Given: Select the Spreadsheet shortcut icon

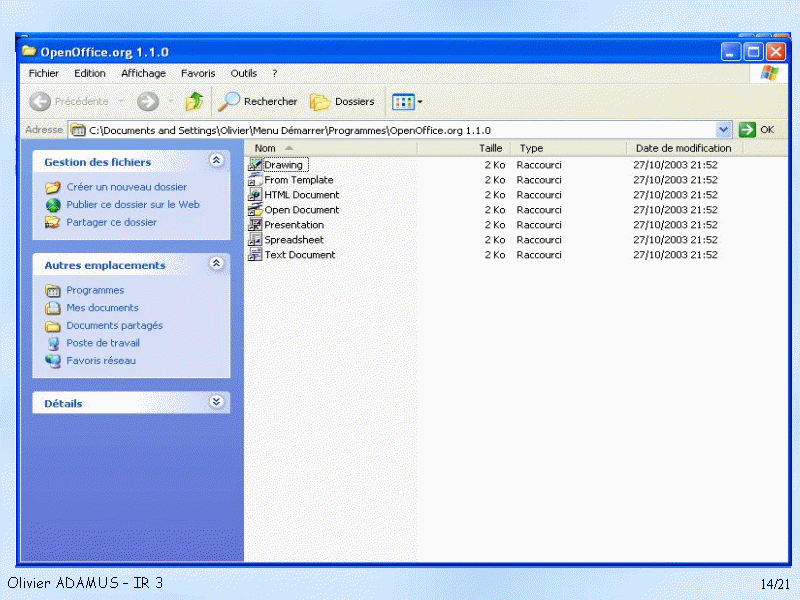Looking at the screenshot, I should click(255, 239).
